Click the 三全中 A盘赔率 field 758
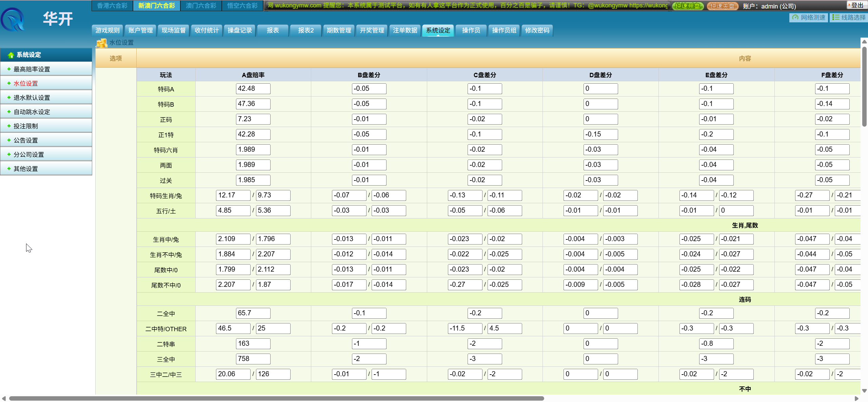This screenshot has width=868, height=402. 253,359
